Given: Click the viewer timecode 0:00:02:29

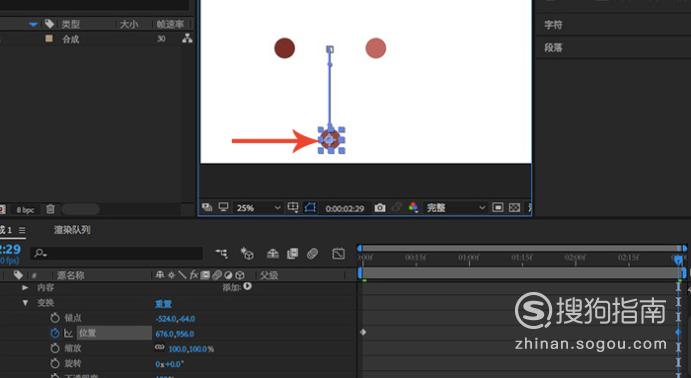Looking at the screenshot, I should [345, 208].
